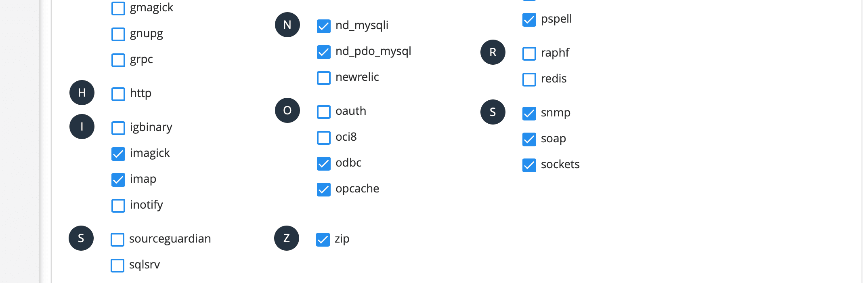Click the N letter group badge
Image resolution: width=868 pixels, height=283 pixels.
(287, 25)
